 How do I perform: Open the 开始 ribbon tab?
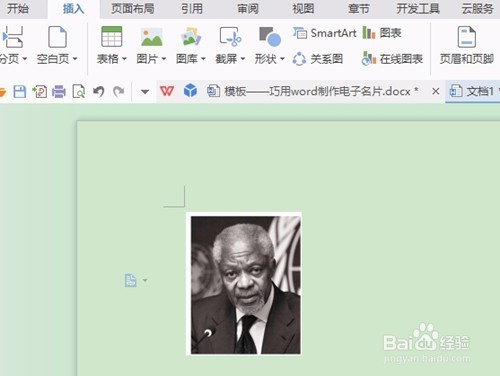(18, 9)
